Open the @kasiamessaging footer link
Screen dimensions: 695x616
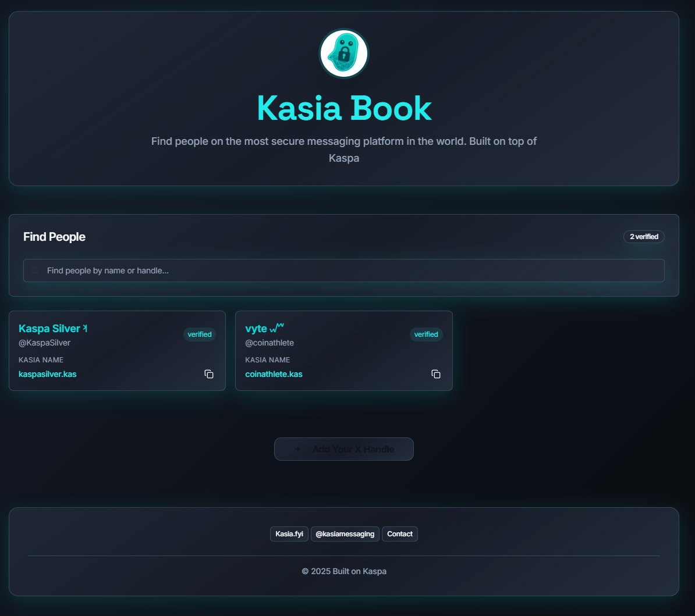[x=345, y=534]
